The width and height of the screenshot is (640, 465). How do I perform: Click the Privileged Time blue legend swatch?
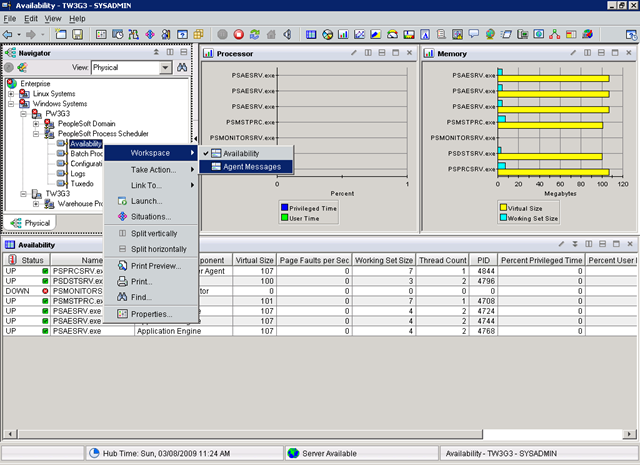[284, 208]
